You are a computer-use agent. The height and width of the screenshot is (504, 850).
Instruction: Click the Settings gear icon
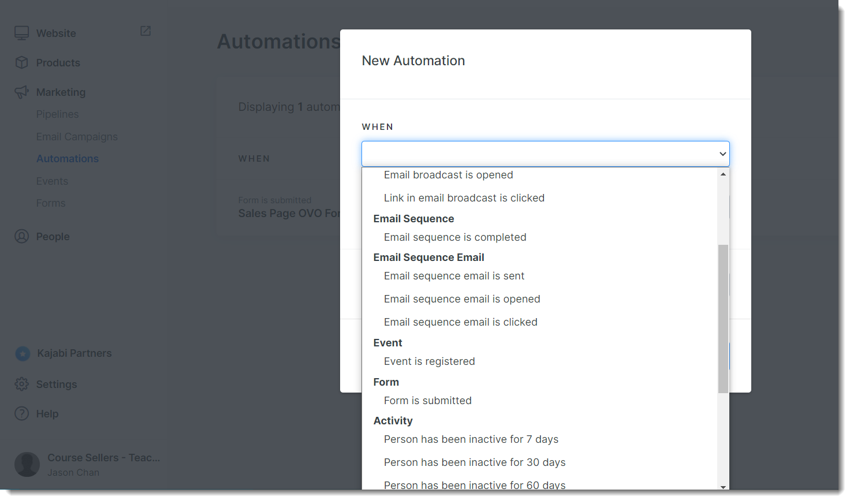pyautogui.click(x=21, y=384)
